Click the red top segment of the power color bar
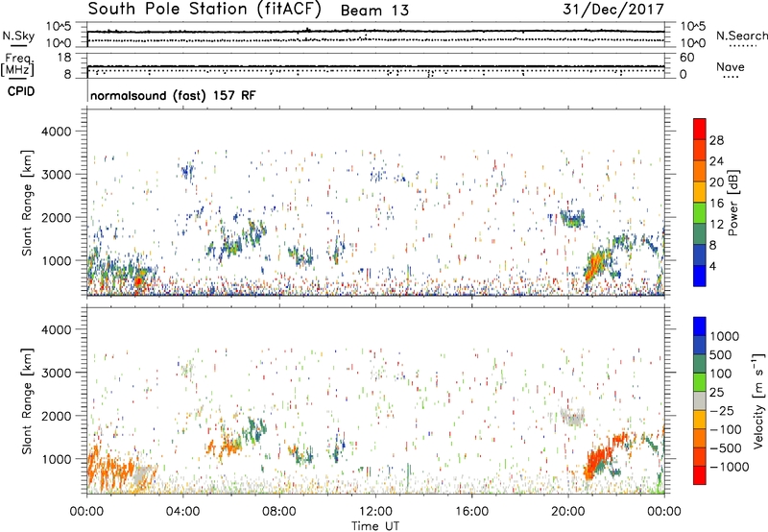The image size is (768, 532). [700, 130]
